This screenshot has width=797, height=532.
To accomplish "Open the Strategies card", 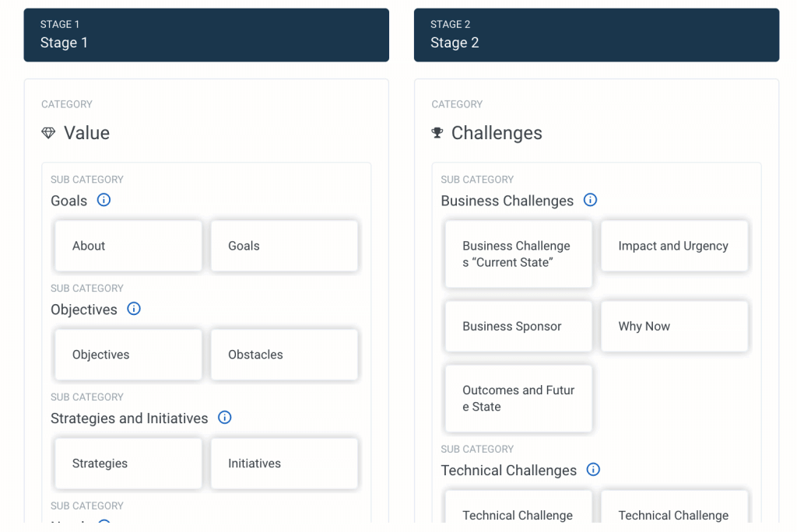I will tap(128, 464).
